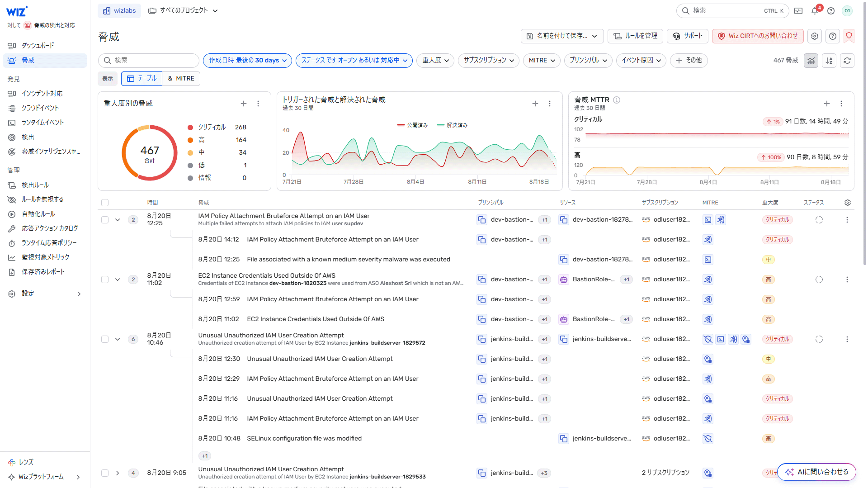Open the MITRE filter dropdown
This screenshot has width=868, height=488.
541,60
